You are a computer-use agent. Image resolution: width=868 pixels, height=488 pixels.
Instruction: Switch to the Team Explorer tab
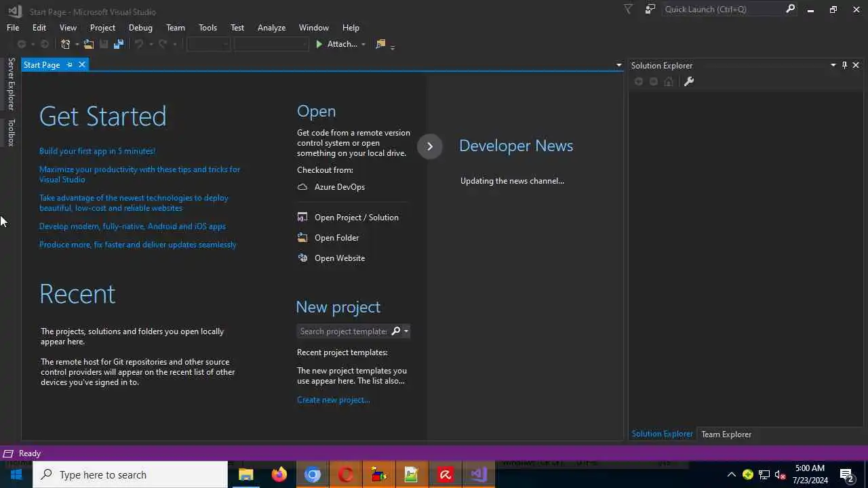point(726,434)
